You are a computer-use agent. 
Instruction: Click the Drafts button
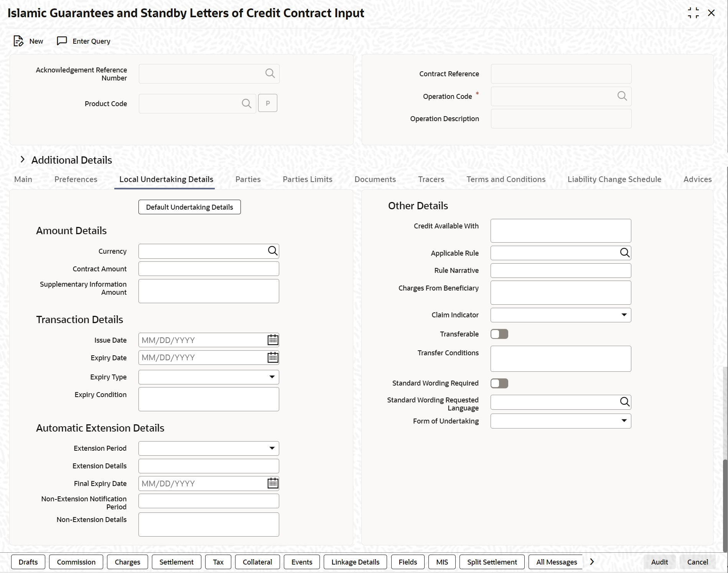pos(28,562)
